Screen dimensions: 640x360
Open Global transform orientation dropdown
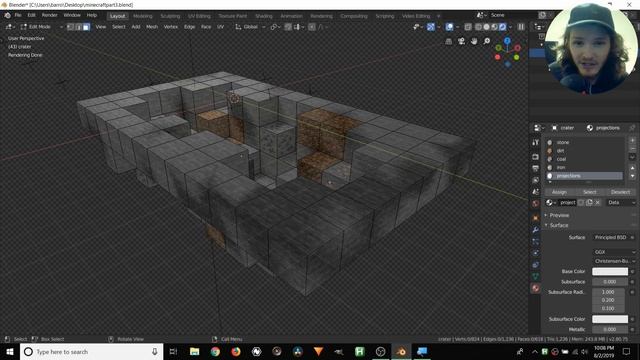(250, 27)
